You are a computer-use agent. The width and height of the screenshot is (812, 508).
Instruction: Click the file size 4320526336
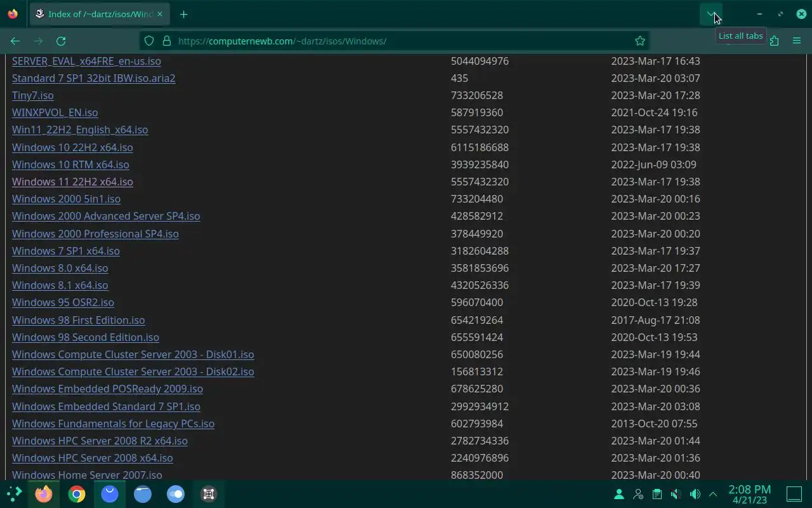pos(480,285)
